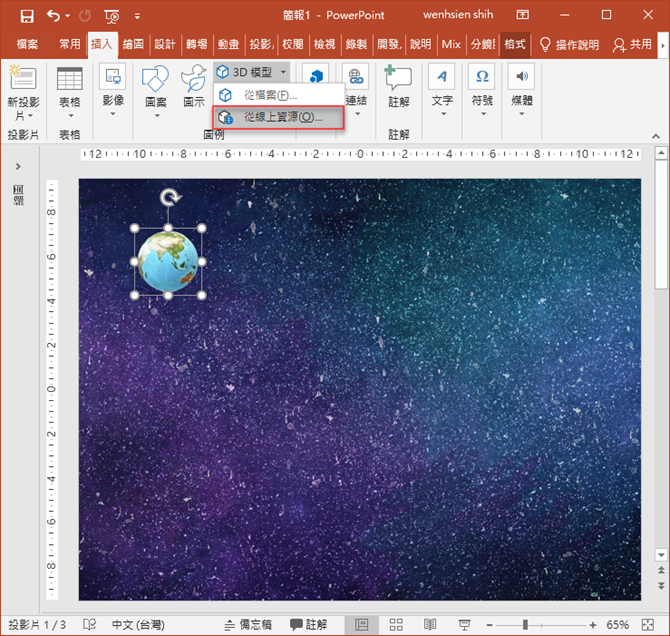Viewport: 670px width, 636px height.
Task: Switch to the 設計 tab
Action: pyautogui.click(x=165, y=44)
